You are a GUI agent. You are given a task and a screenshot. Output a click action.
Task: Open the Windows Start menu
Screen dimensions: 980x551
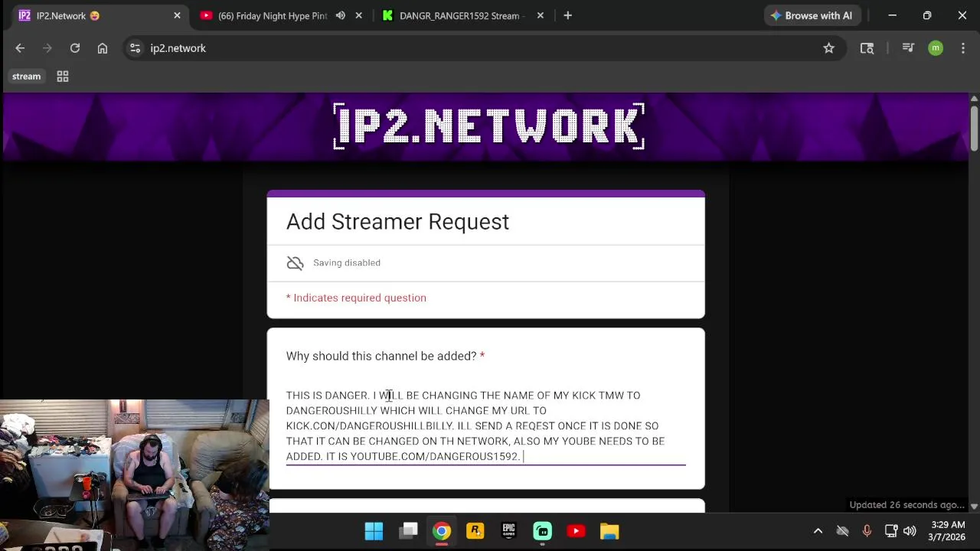coord(374,531)
